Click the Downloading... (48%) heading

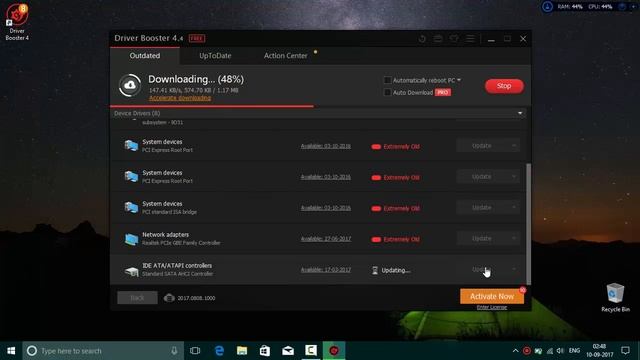coord(196,79)
